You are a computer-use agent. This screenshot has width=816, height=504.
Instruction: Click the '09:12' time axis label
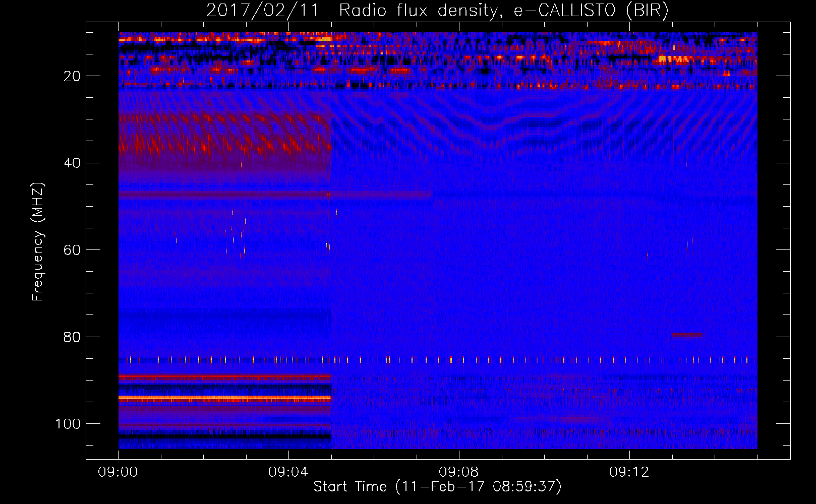tap(629, 472)
